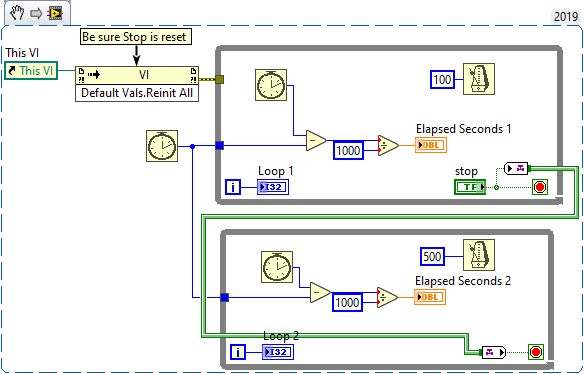
Task: Click the Loop 2 I32 indicator
Action: (x=278, y=352)
